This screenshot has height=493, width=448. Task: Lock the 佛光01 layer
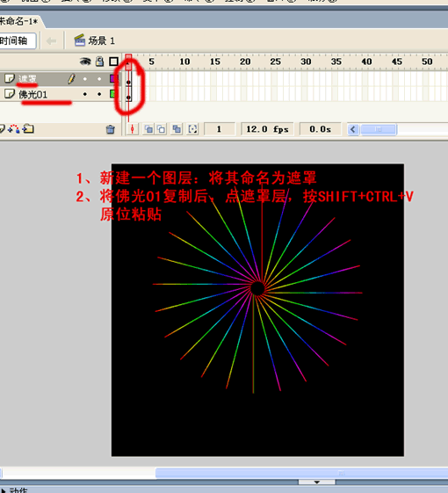99,94
